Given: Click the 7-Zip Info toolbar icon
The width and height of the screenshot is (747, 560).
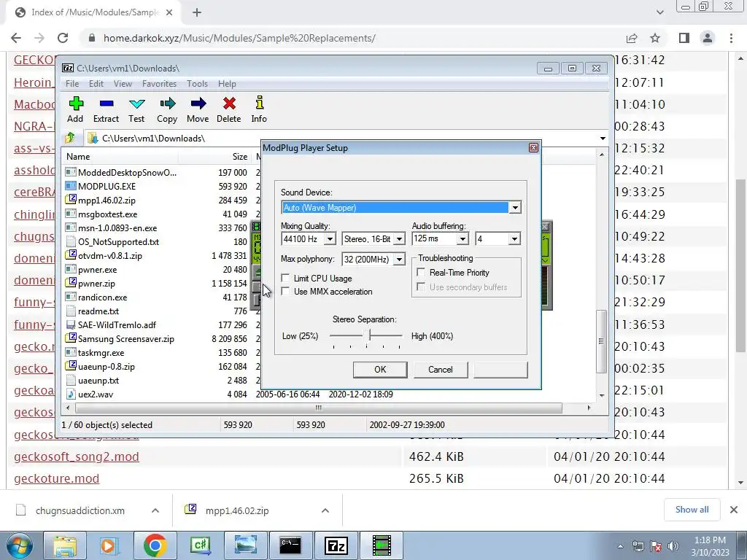Looking at the screenshot, I should tap(259, 109).
